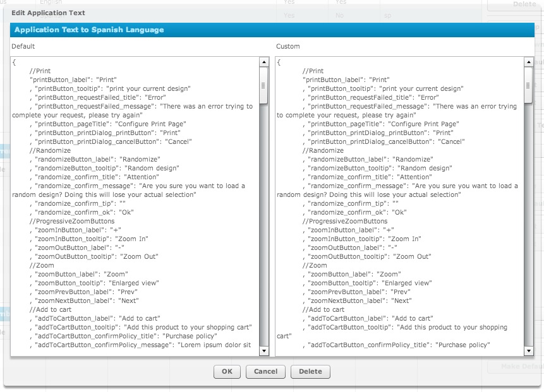Click the down arrow on the Default pane scrollbar

(265, 349)
